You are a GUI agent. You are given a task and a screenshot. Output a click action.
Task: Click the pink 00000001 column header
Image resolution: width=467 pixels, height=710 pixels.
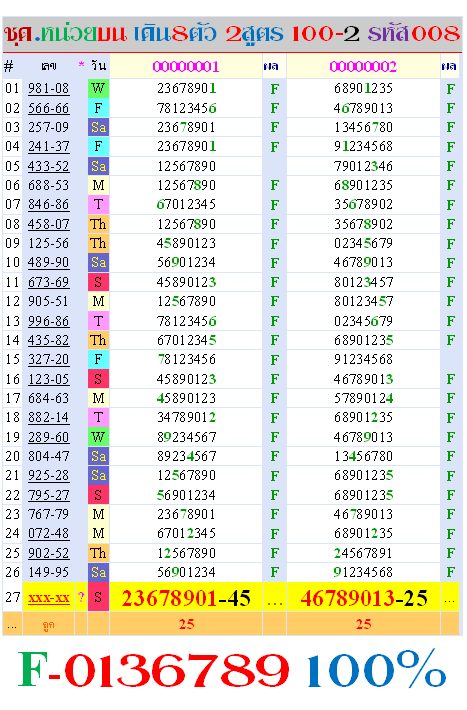(186, 67)
